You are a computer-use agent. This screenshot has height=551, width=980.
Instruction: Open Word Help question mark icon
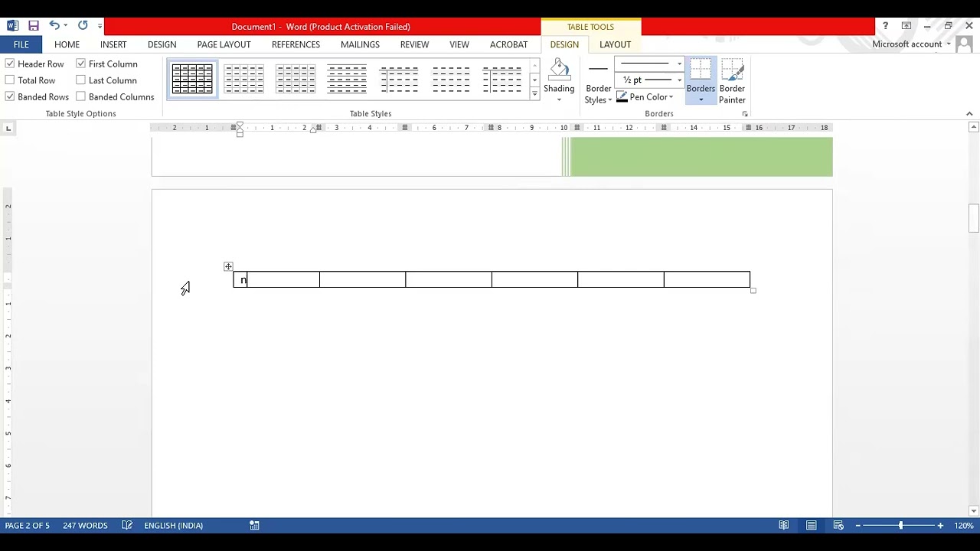885,26
